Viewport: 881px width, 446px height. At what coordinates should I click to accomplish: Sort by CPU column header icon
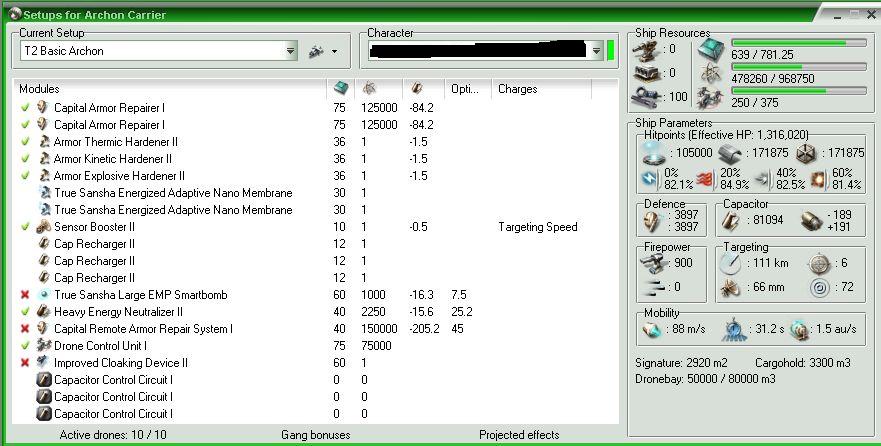pos(340,88)
